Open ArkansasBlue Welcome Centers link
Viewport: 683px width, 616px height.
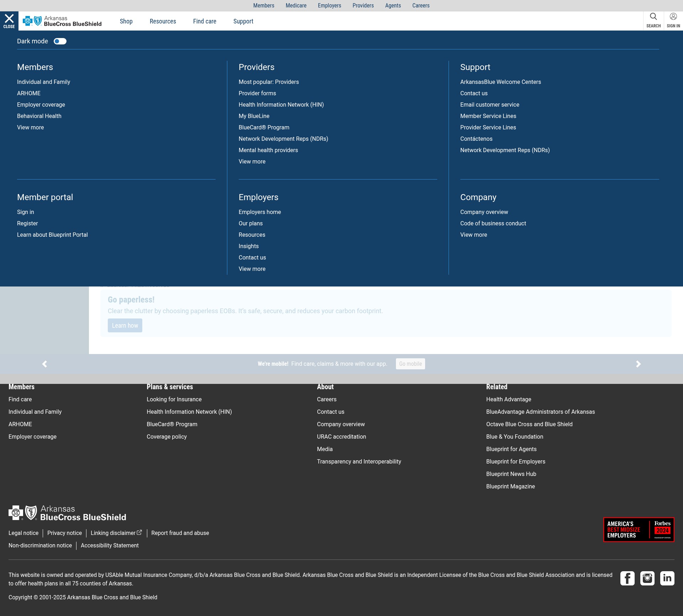pyautogui.click(x=501, y=82)
